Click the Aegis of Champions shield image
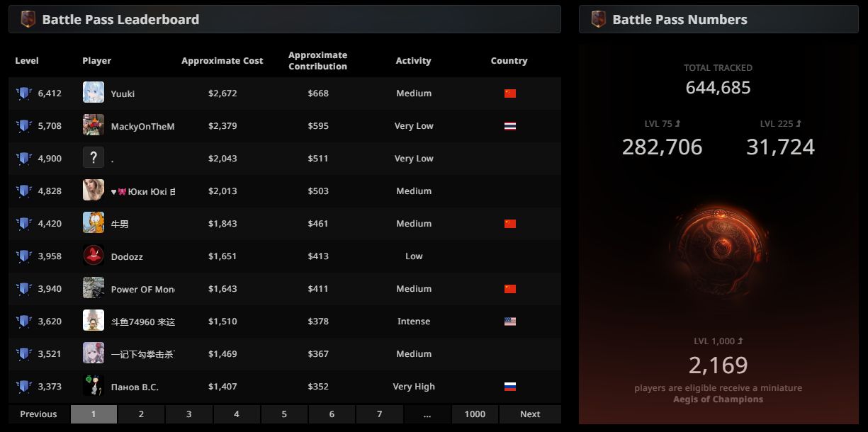Image resolution: width=868 pixels, height=432 pixels. (x=718, y=247)
